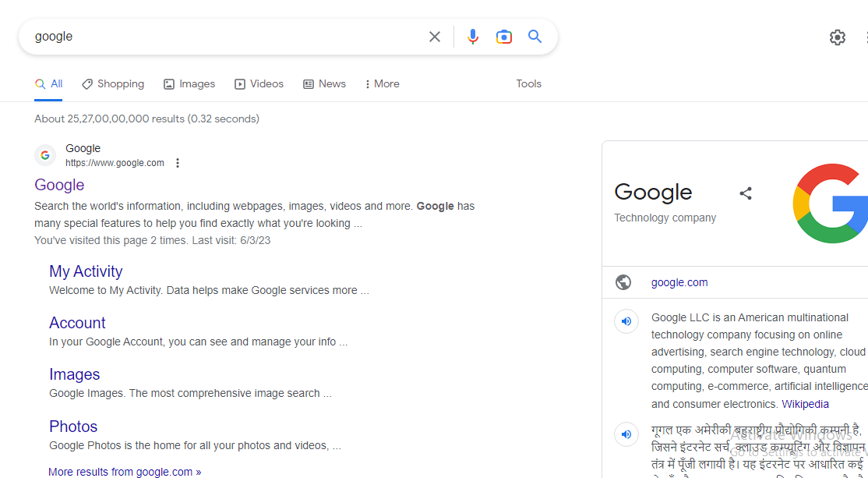Click the globe icon next to google.com

tap(623, 282)
